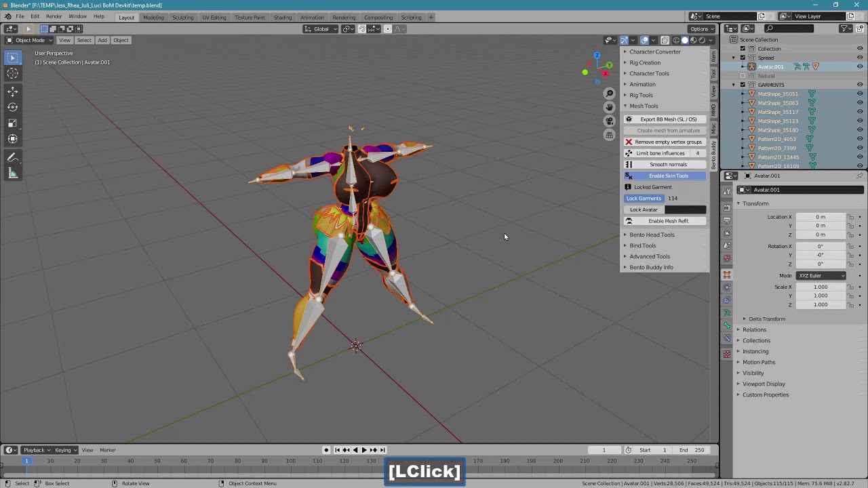Open the Render properties tab
The height and width of the screenshot is (488, 868).
click(727, 207)
